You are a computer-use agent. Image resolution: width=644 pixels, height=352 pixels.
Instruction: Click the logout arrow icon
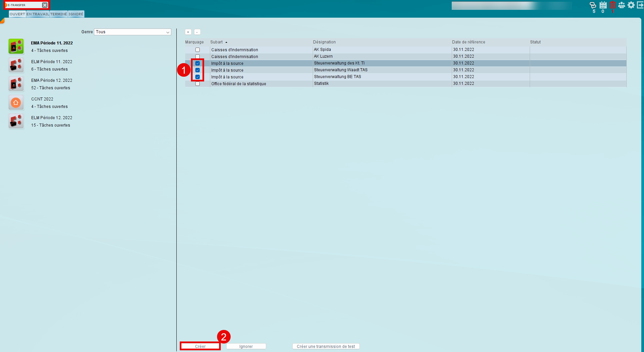click(x=640, y=5)
